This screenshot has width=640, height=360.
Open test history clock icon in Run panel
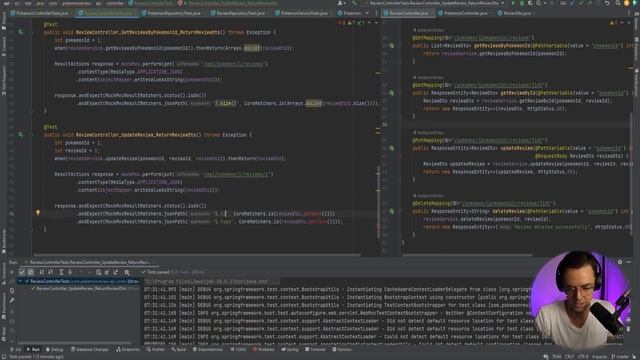click(x=98, y=272)
